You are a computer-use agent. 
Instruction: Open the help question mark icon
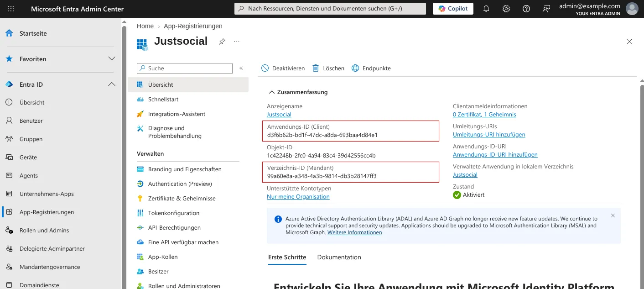coord(526,9)
